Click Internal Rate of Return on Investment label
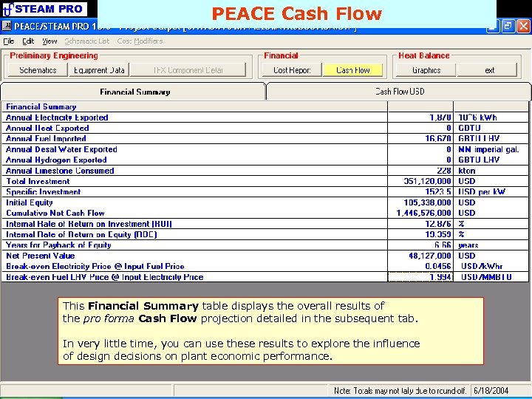Image resolution: width=532 pixels, height=399 pixels. coord(89,224)
